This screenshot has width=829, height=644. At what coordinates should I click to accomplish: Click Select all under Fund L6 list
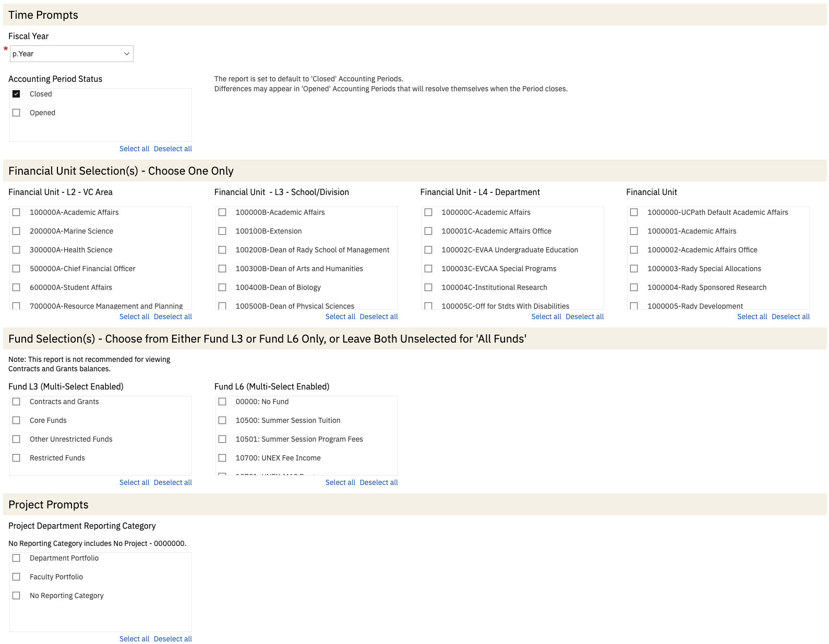(340, 482)
